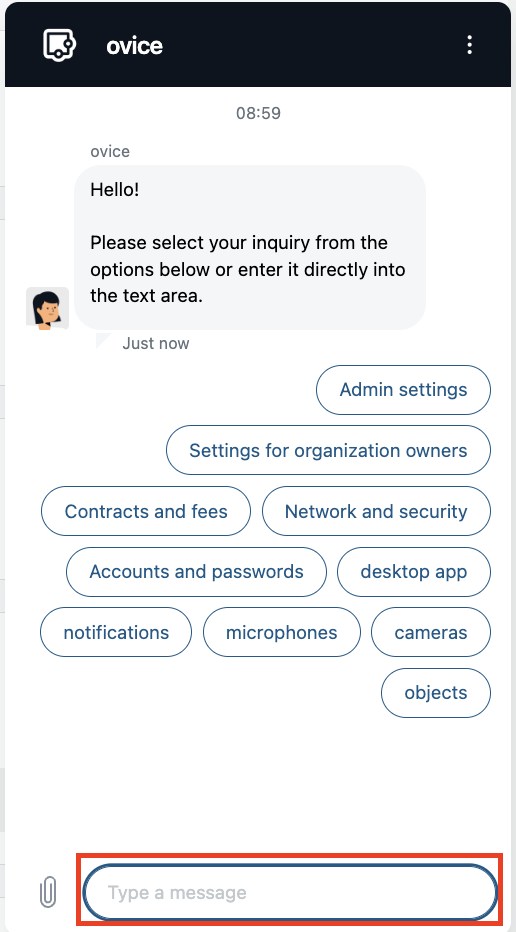Image resolution: width=516 pixels, height=932 pixels.
Task: Choose the microphones inquiry option
Action: [x=282, y=632]
